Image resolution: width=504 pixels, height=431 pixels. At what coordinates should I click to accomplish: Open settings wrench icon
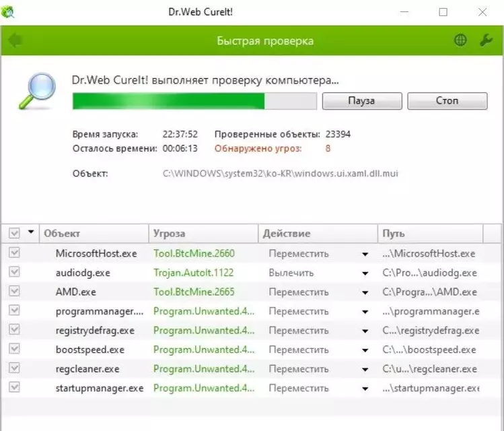486,40
